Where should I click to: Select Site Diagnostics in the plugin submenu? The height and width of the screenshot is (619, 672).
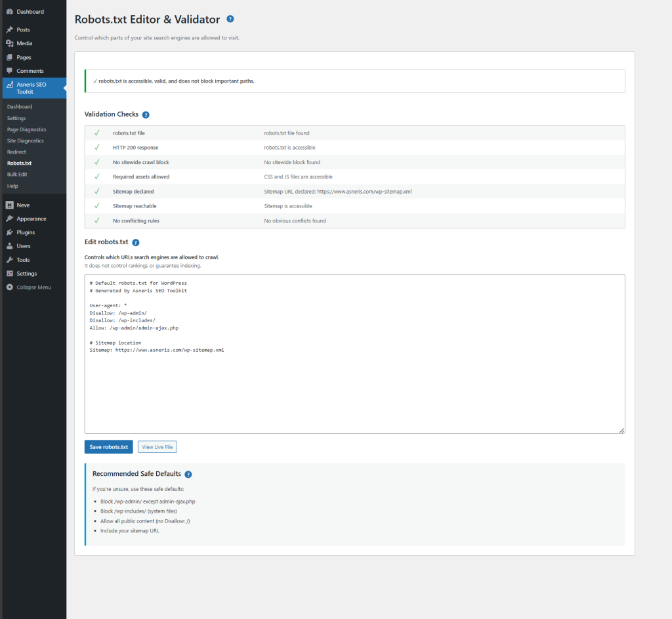(x=24, y=140)
